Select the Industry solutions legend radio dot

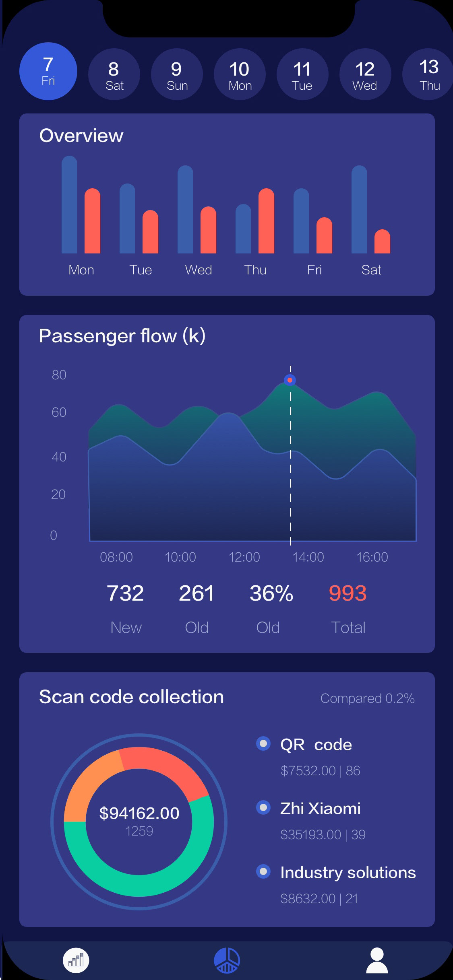click(263, 871)
